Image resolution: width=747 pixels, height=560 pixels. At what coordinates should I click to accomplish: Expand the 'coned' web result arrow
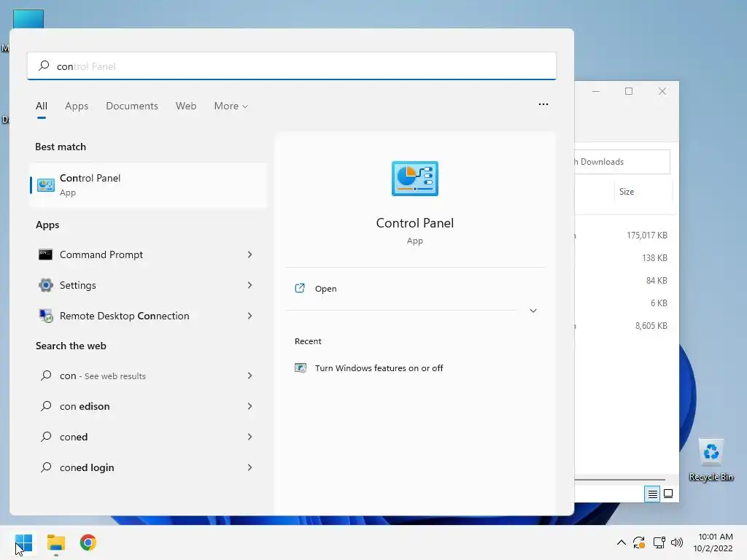[249, 437]
